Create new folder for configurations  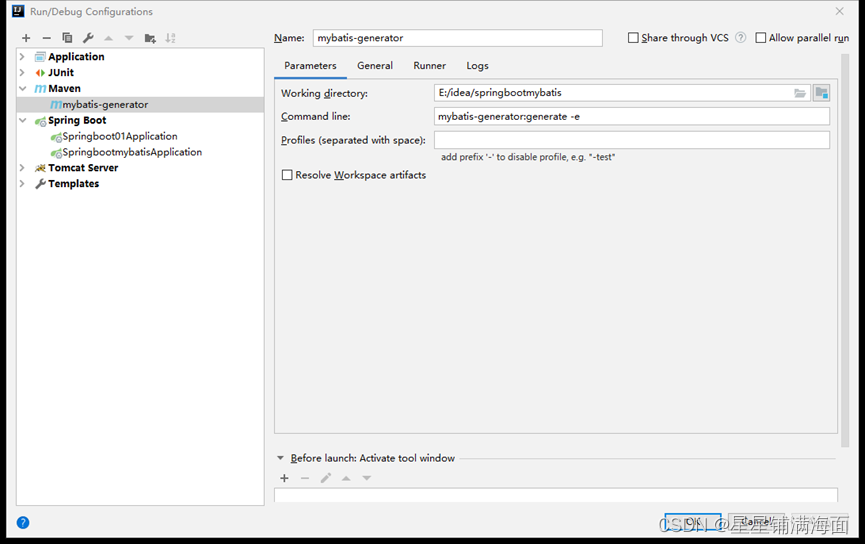(150, 38)
